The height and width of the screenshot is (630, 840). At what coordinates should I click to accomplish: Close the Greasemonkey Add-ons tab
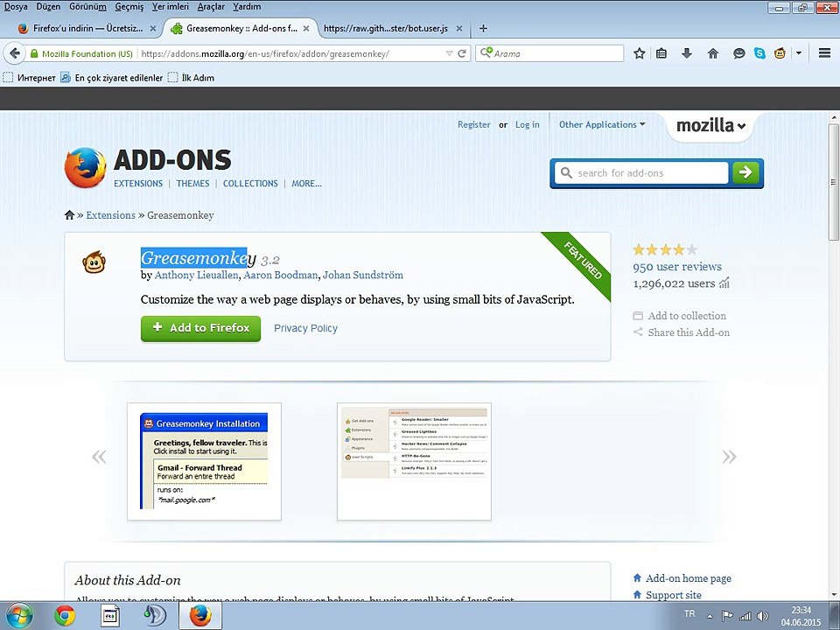click(306, 28)
